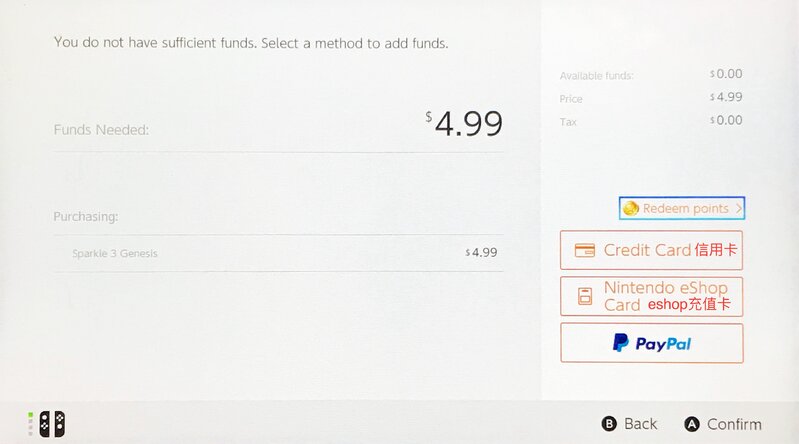Click the Confirm label
This screenshot has height=444, width=799.
(x=734, y=424)
